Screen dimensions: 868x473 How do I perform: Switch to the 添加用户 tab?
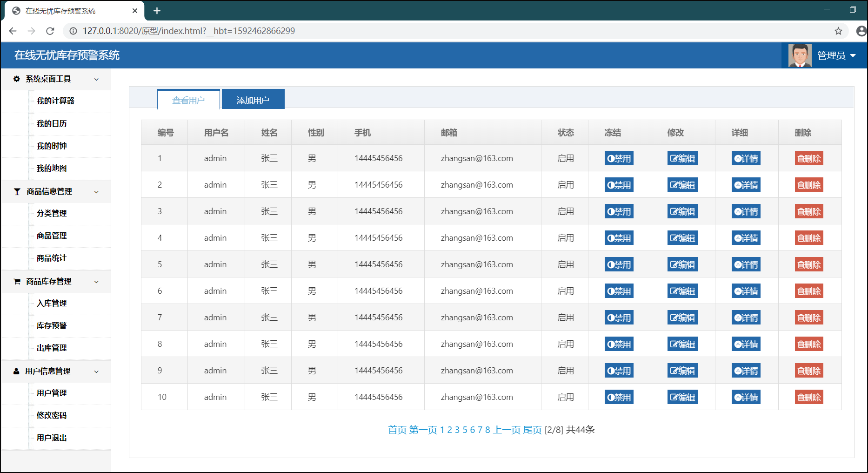pos(253,99)
